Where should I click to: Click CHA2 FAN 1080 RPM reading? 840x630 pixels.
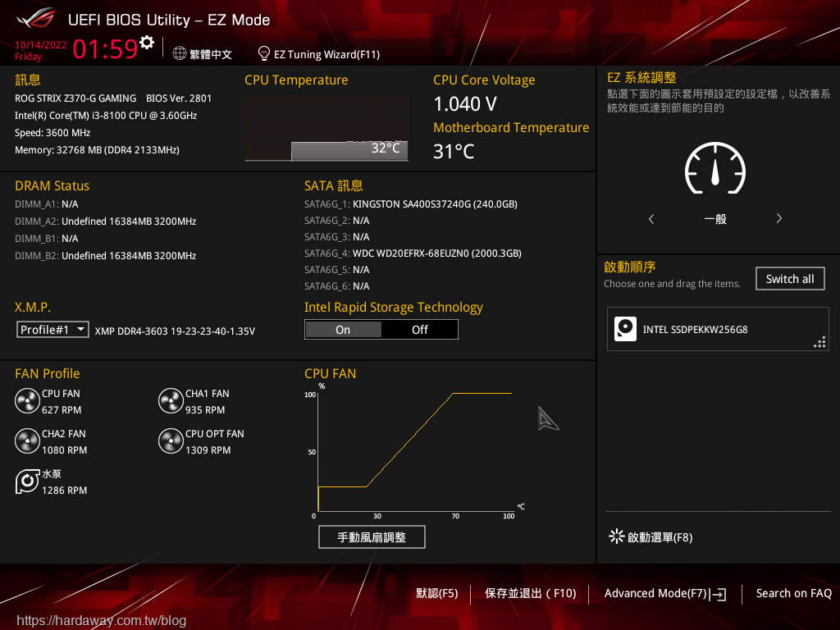pyautogui.click(x=64, y=450)
